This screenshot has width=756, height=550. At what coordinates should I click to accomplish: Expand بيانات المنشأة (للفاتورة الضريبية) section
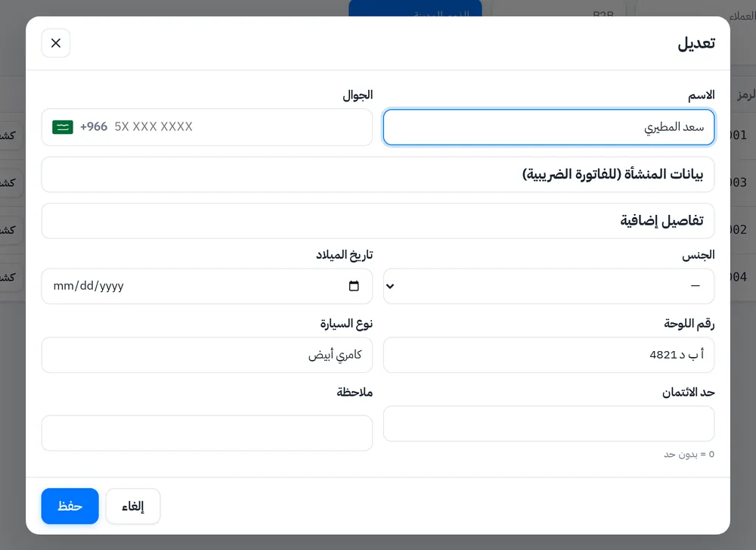377,174
